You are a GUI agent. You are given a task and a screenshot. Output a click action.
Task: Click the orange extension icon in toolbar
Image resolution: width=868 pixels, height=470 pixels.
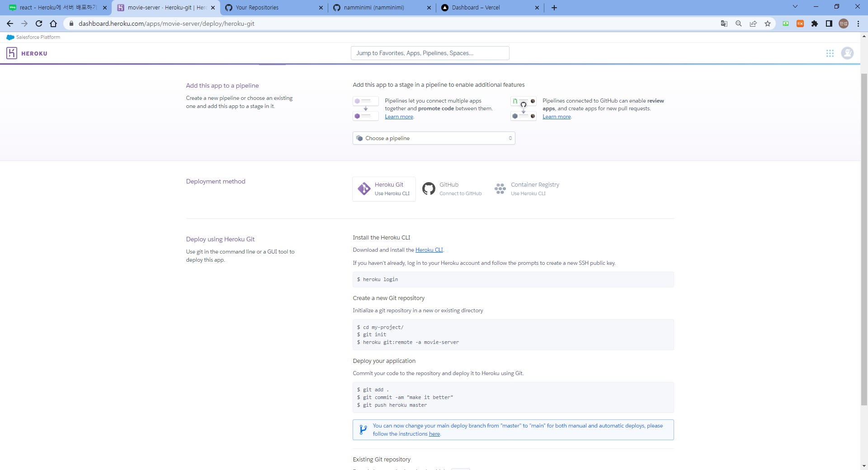pyautogui.click(x=800, y=23)
